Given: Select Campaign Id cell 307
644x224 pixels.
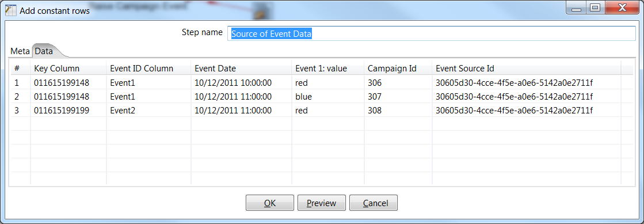Looking at the screenshot, I should tap(398, 97).
